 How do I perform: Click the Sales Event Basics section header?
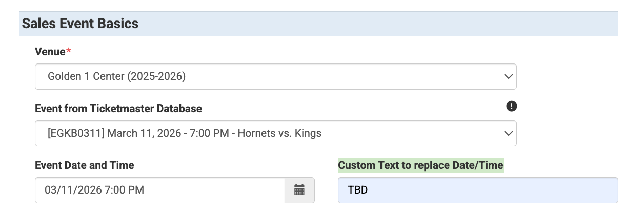tap(80, 24)
